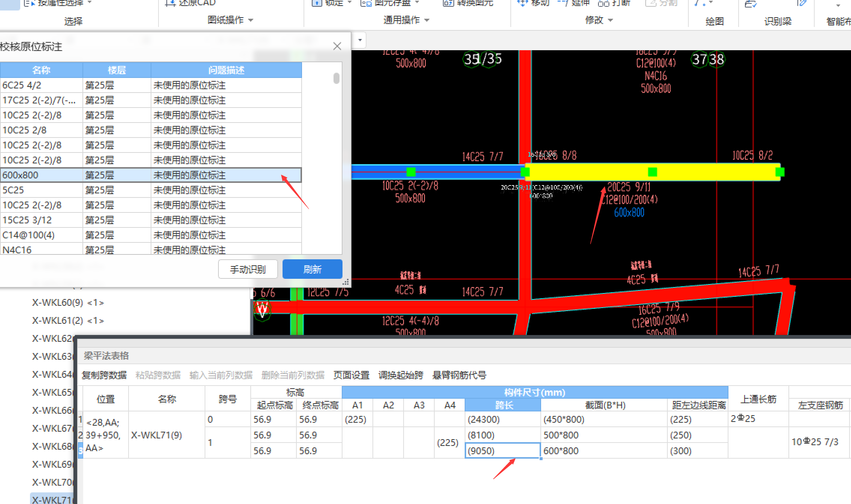Open the 修改 dropdown group
Image resolution: width=851 pixels, height=504 pixels.
coord(599,20)
